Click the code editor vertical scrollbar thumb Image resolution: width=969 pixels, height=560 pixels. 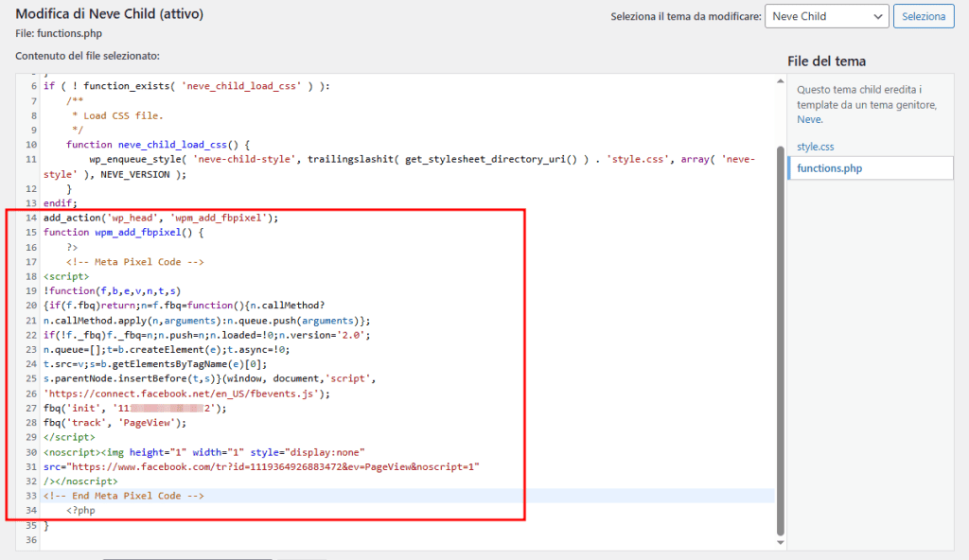point(780,340)
